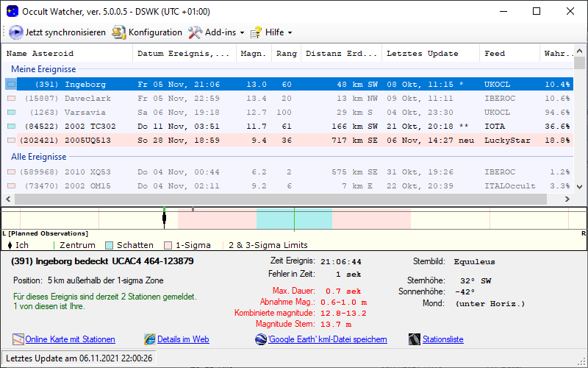Click the Google Earth globe icon
588x368 pixels.
click(x=261, y=339)
